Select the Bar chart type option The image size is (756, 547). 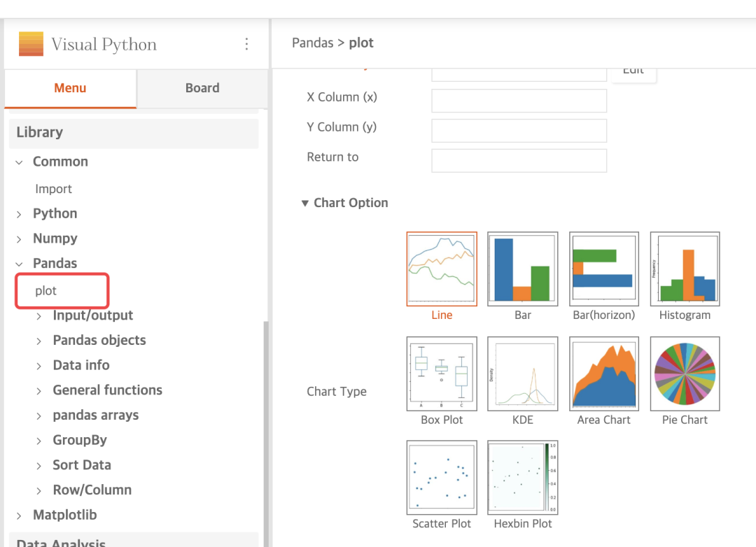point(522,269)
